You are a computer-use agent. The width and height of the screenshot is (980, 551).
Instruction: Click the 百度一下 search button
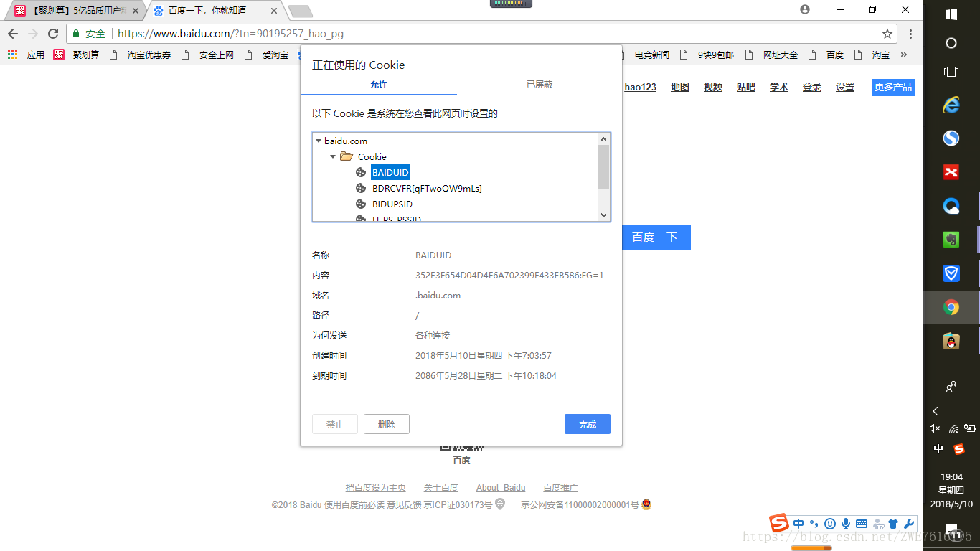pyautogui.click(x=654, y=237)
